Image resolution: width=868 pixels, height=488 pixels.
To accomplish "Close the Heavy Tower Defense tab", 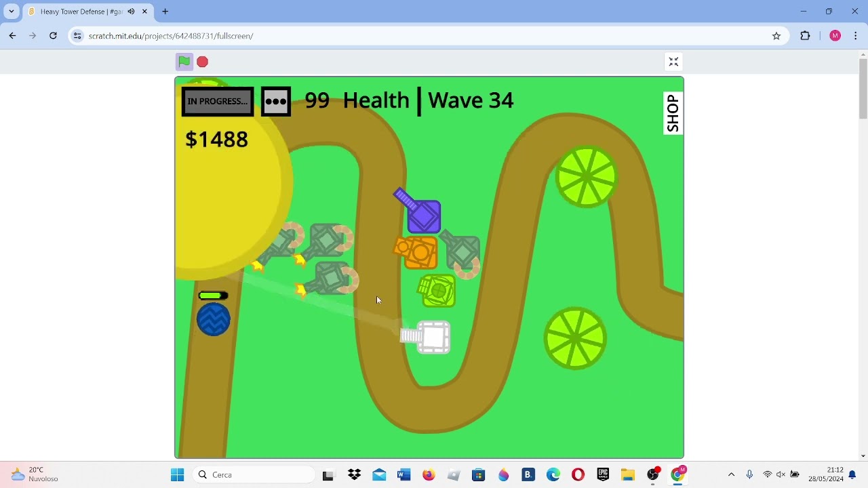I will pyautogui.click(x=144, y=12).
